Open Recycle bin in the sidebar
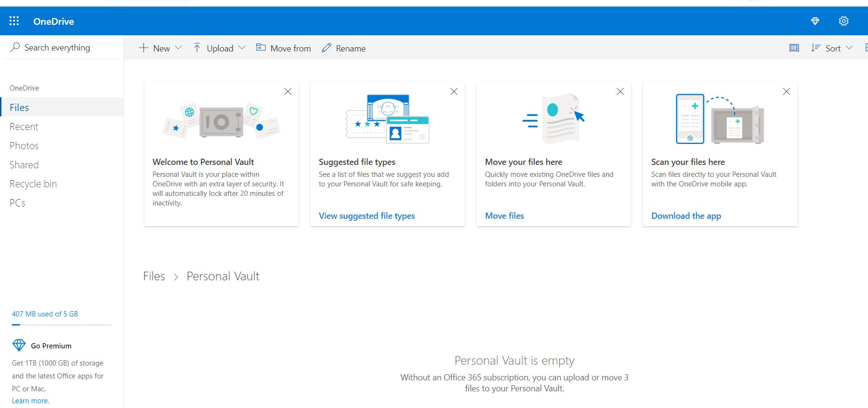This screenshot has height=408, width=868. [x=33, y=184]
